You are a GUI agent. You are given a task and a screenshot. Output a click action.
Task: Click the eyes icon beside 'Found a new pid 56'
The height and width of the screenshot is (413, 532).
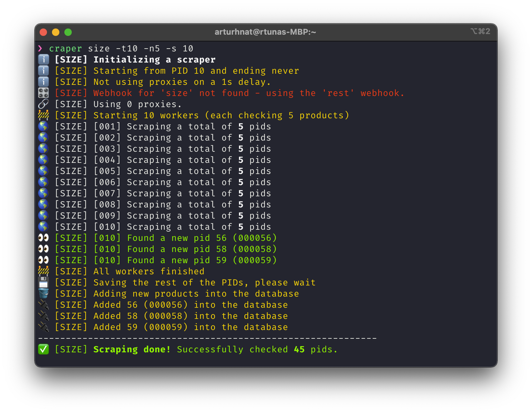pos(43,238)
